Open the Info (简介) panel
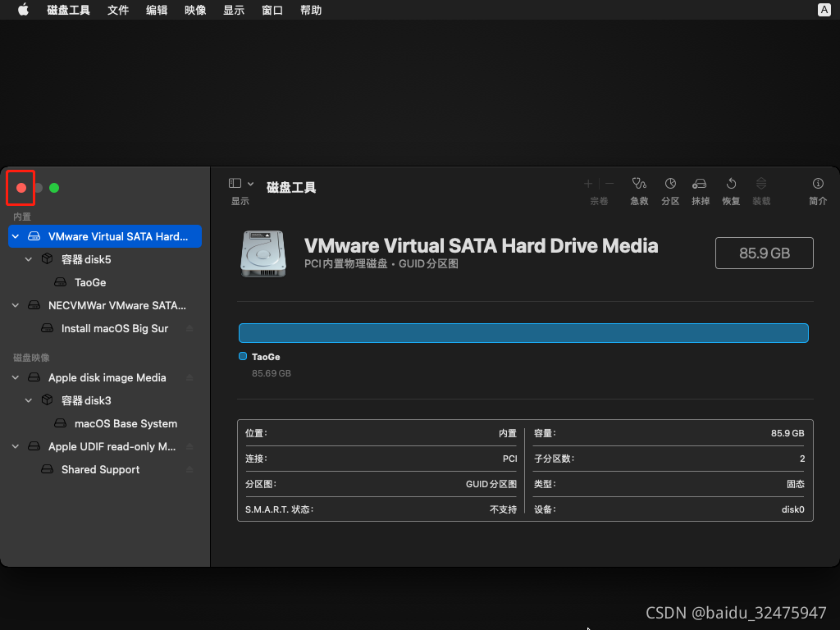 [x=818, y=185]
